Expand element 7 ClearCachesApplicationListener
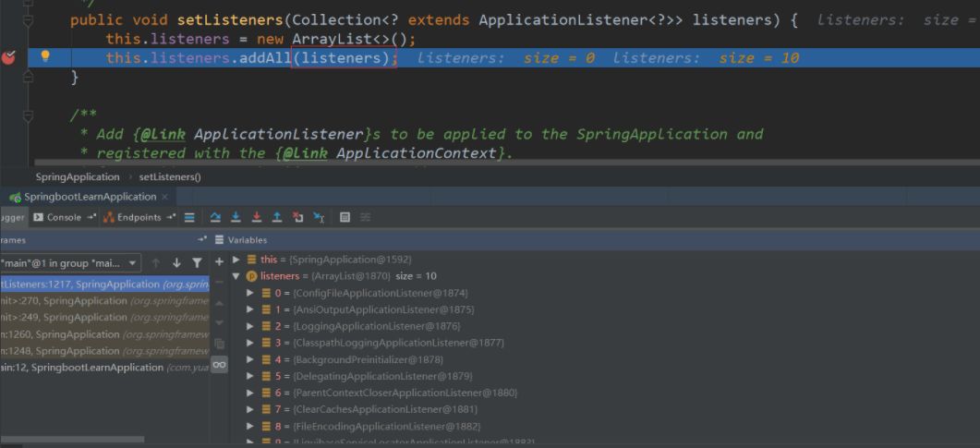The width and height of the screenshot is (980, 448). click(x=250, y=410)
